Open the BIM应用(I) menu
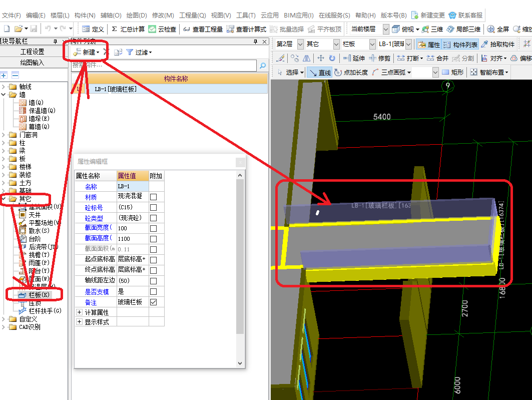Screen dimensions: 532x400 click(299, 15)
